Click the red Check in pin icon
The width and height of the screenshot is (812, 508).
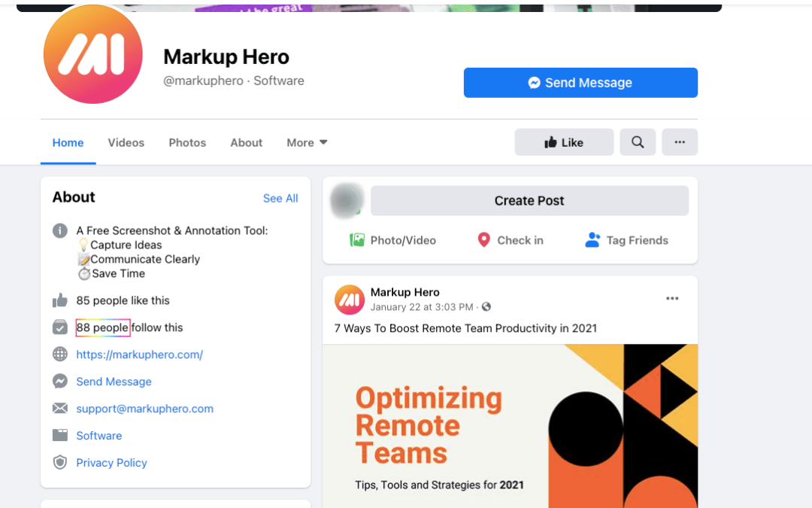(483, 239)
